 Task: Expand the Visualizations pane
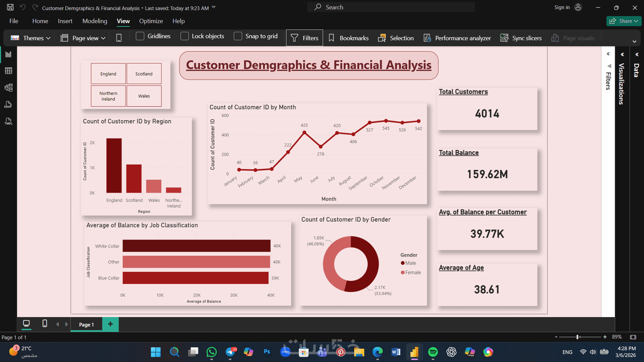point(622,54)
